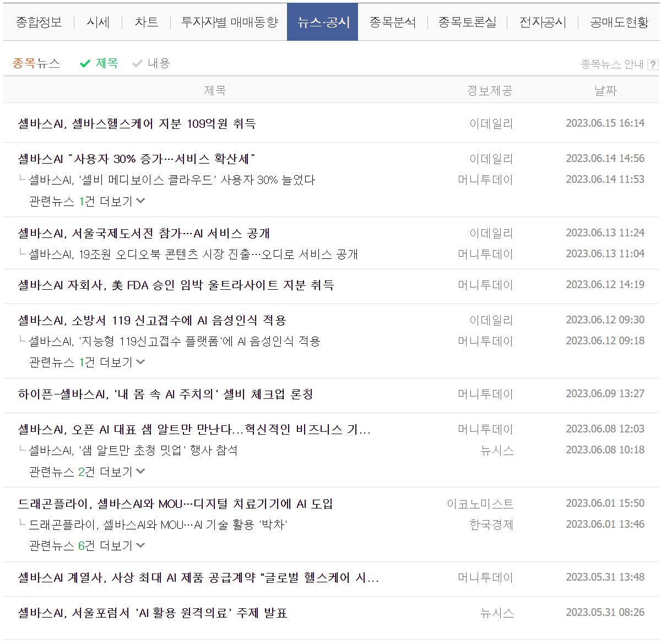Open article 오픈 AI 대표 샘 알트만 만난다
Screen dimensions: 661x644
[194, 429]
